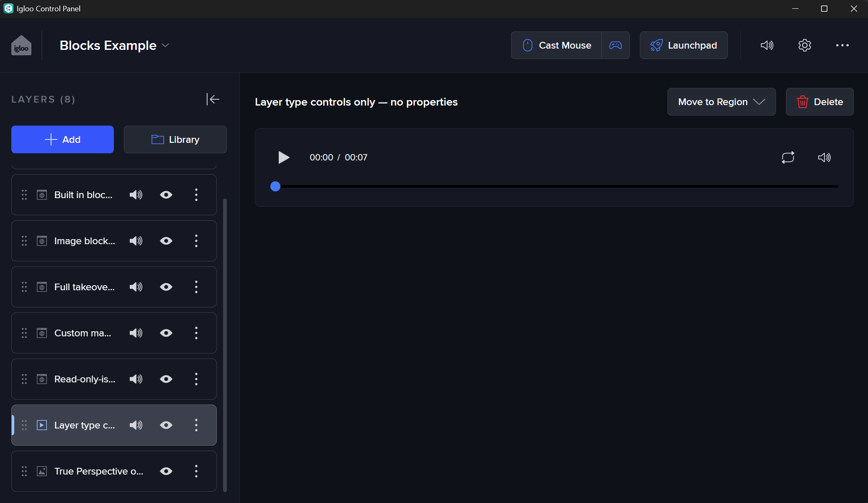This screenshot has height=503, width=868.
Task: Click the gamepad controller icon
Action: pos(615,45)
